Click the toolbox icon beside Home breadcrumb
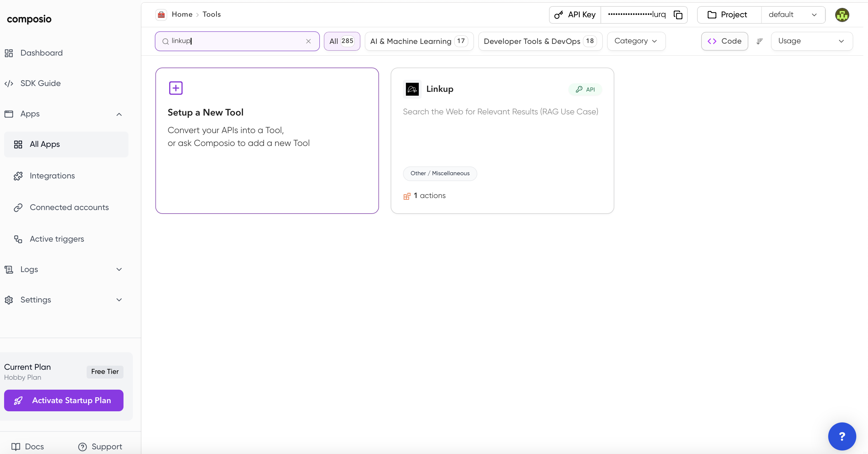Viewport: 868px width, 454px height. point(161,15)
